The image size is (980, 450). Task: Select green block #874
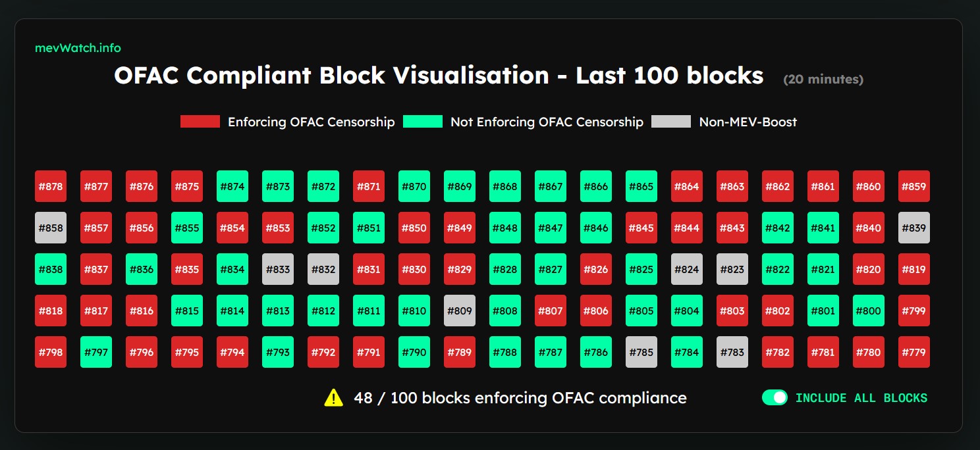[232, 186]
